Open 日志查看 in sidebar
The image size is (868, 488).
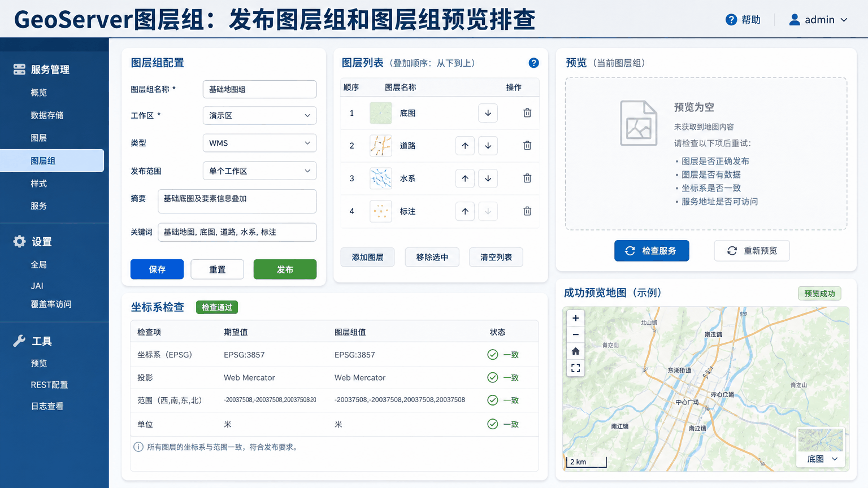(x=47, y=406)
